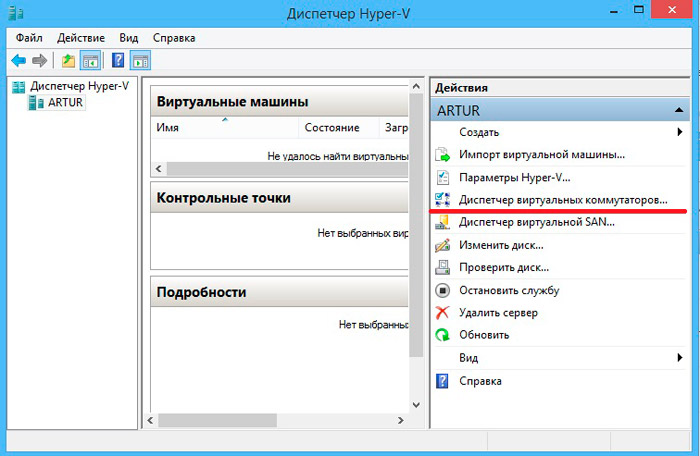Image resolution: width=700 pixels, height=456 pixels.
Task: Click the Загр column header
Action: tap(394, 128)
